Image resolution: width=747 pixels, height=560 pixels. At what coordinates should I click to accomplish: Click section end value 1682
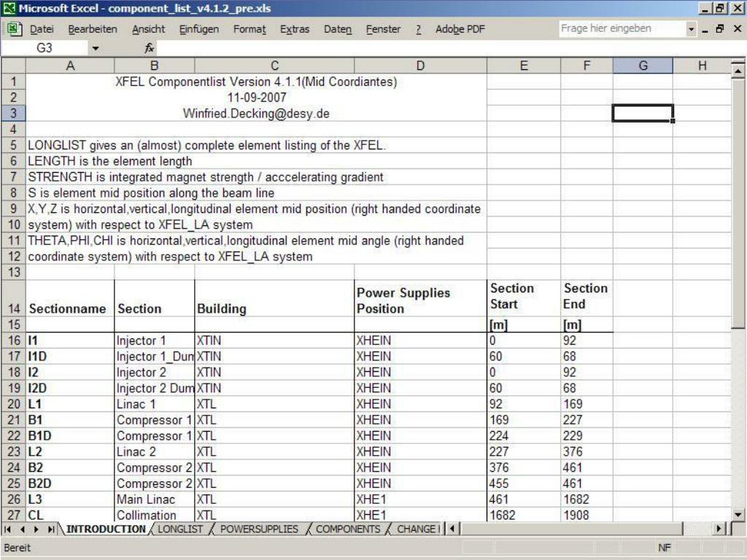587,499
